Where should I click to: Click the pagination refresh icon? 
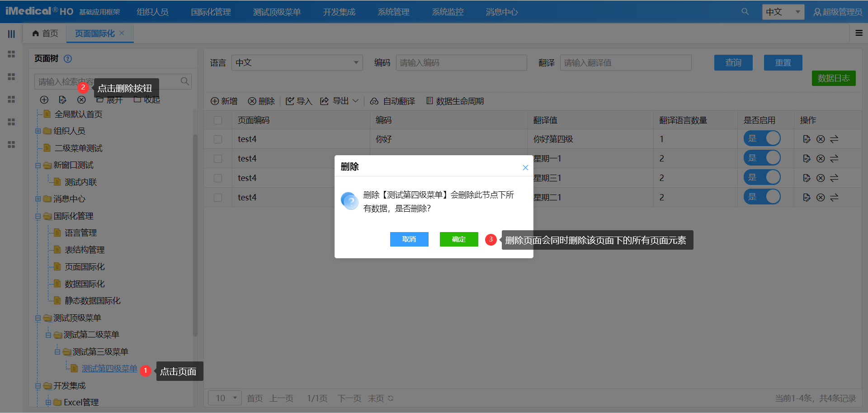pyautogui.click(x=391, y=398)
